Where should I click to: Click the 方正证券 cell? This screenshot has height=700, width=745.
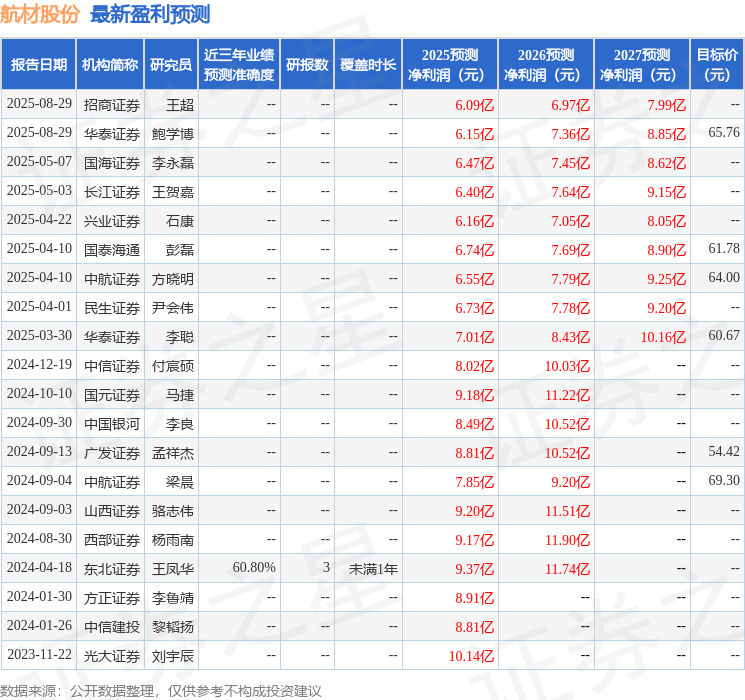pyautogui.click(x=112, y=597)
